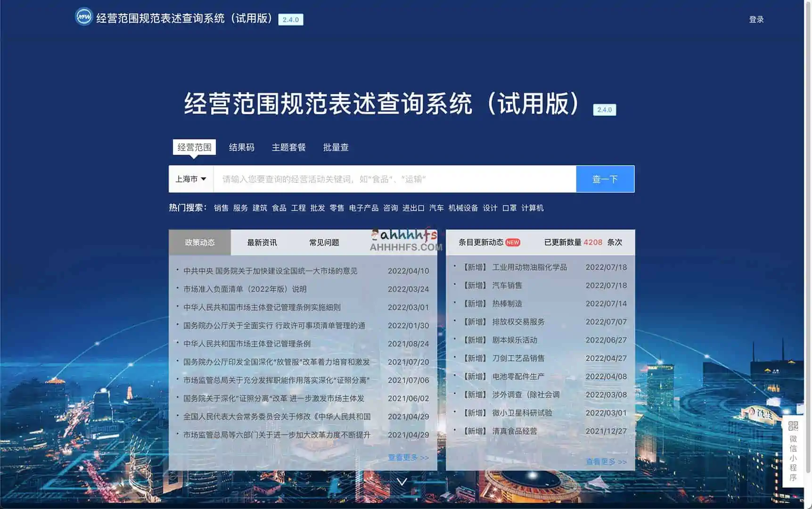Screen dimensions: 812x509
Task: Click the NEW badge beside 条目更新动态
Action: [x=514, y=242]
